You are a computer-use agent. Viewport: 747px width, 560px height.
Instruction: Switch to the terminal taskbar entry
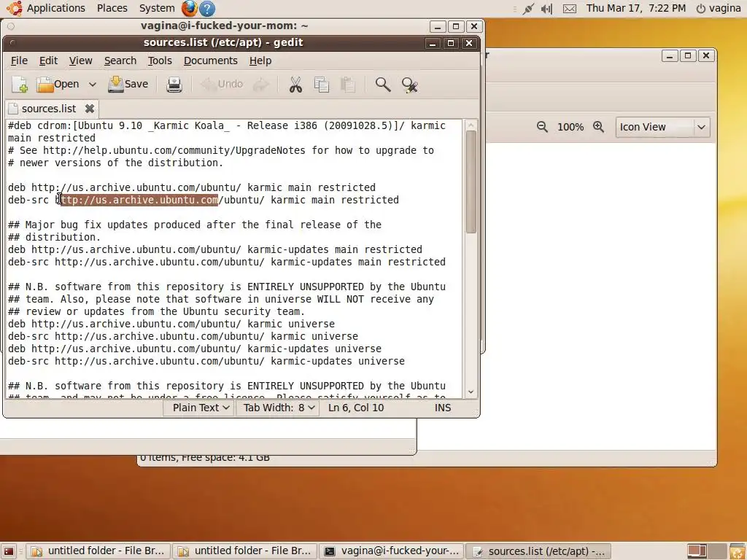point(392,551)
